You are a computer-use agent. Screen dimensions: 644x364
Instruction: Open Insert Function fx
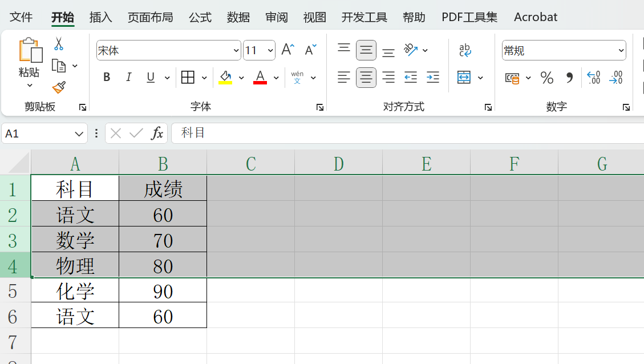point(157,133)
